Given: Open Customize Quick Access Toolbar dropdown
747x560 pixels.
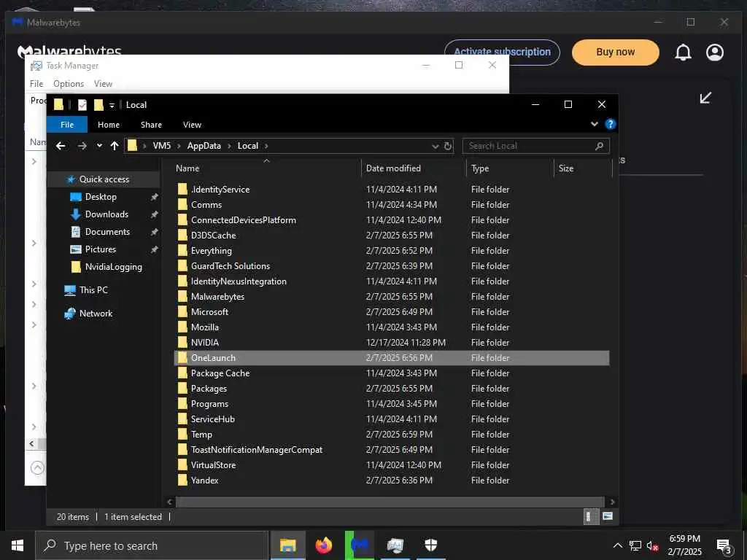Looking at the screenshot, I should coord(112,105).
